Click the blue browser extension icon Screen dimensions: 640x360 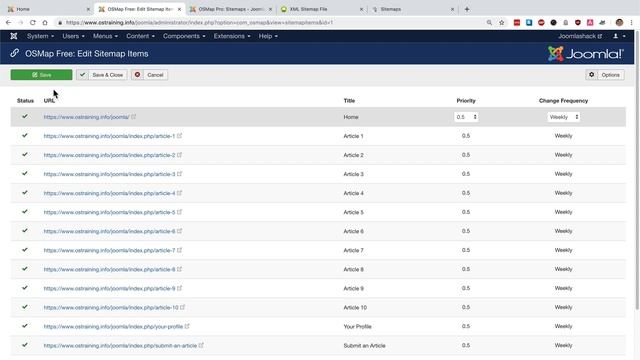click(x=529, y=22)
